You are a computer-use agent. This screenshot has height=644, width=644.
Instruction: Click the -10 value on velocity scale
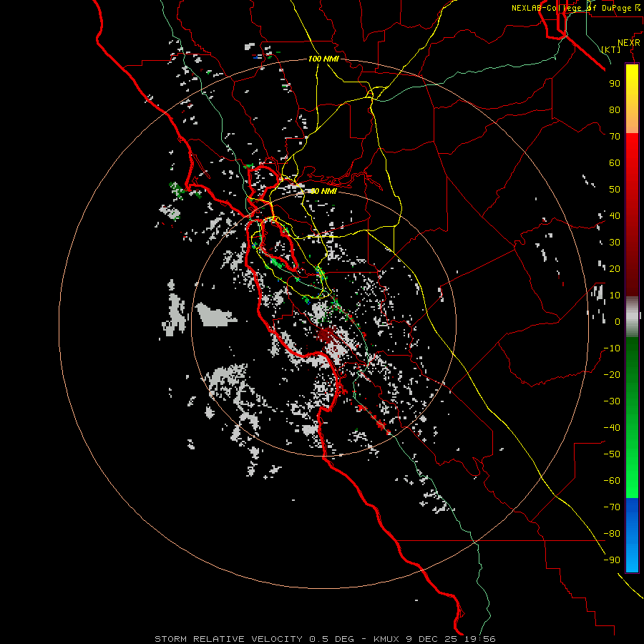[x=612, y=348]
